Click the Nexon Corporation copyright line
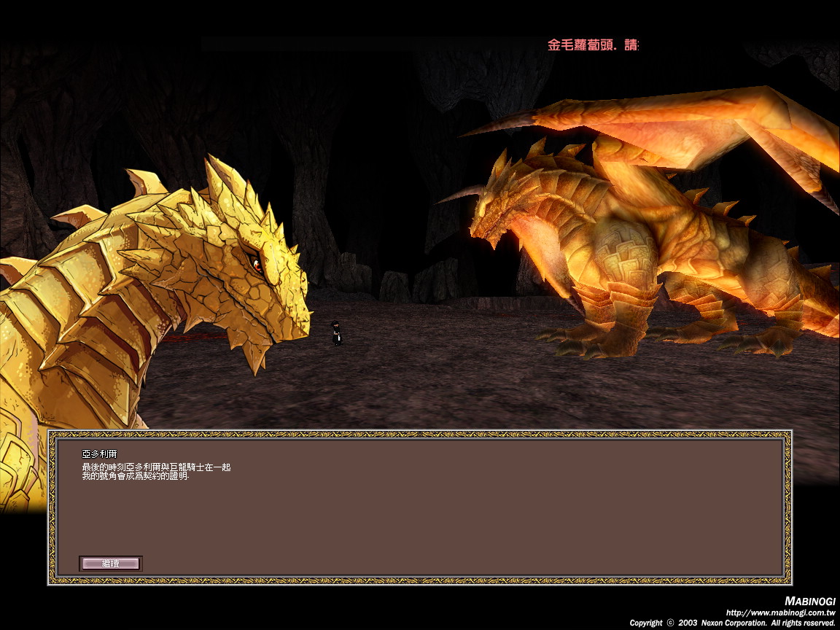Screen dimensions: 840x630 point(733,623)
